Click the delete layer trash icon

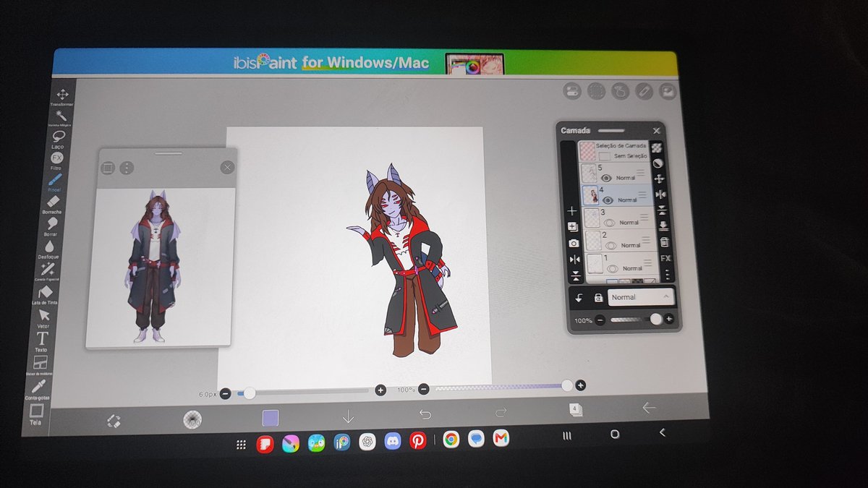tap(665, 242)
